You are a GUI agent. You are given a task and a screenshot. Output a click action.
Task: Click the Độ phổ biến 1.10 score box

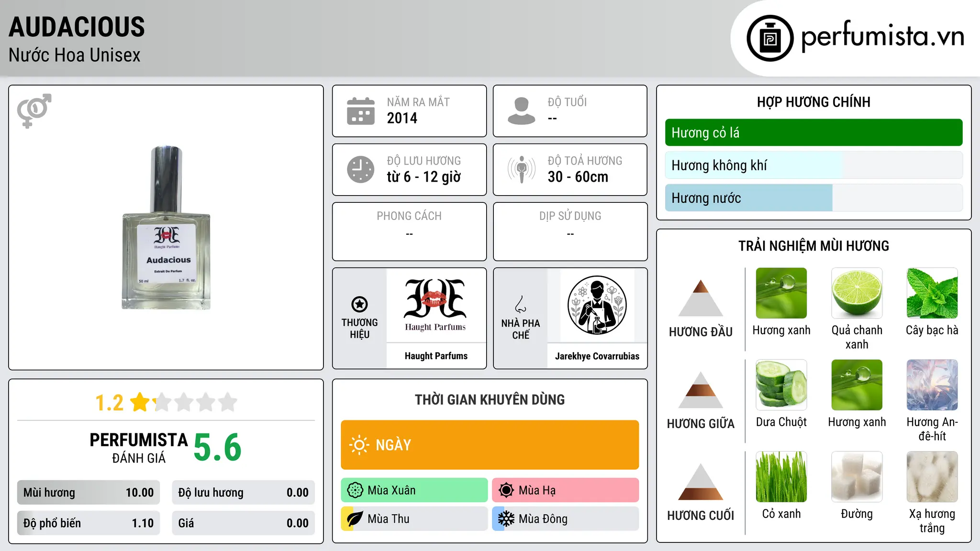89,523
